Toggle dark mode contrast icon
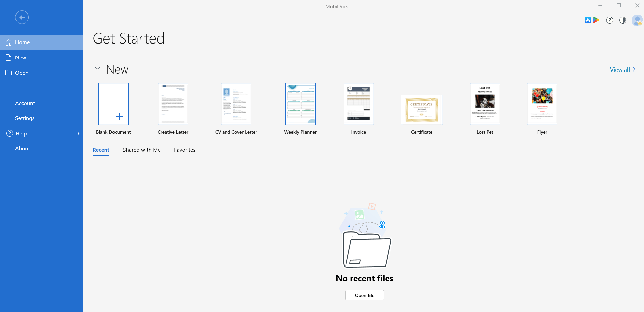The height and width of the screenshot is (312, 644). [623, 20]
